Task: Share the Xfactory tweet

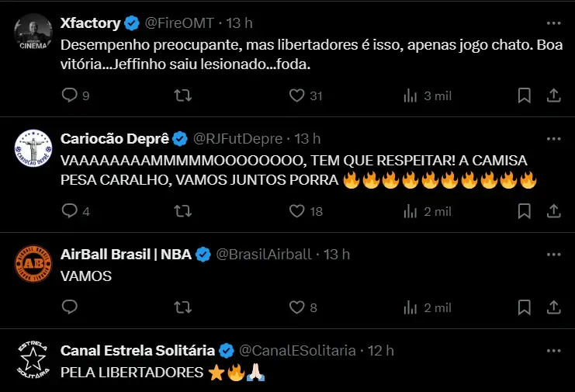Action: point(554,95)
